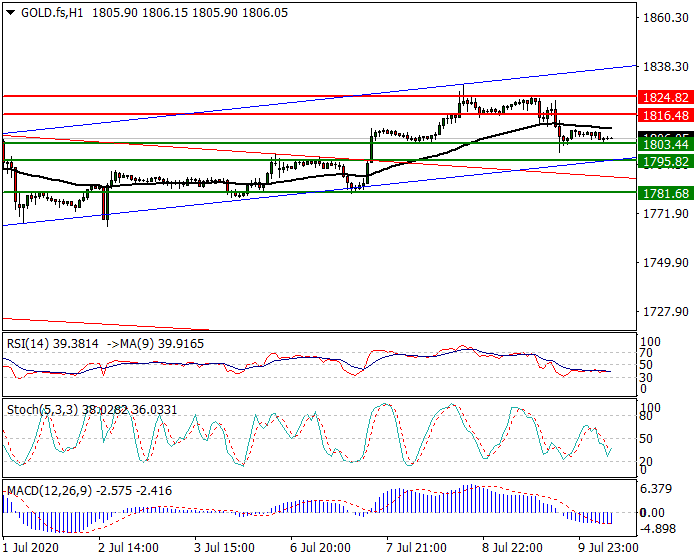700x560 pixels.
Task: Click the RSI 30 level scale value
Action: coord(646,378)
